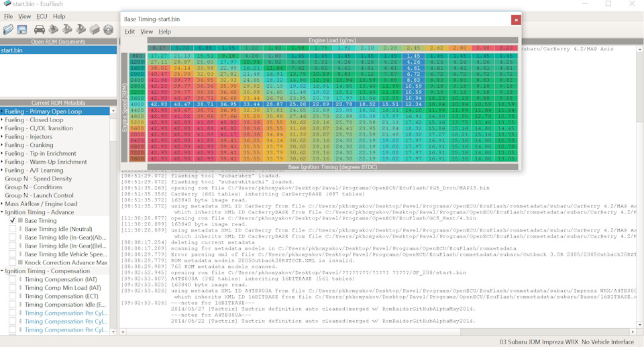Expand the Mass Airflow / Engine Load group
Image resolution: width=644 pixels, height=347 pixels.
pyautogui.click(x=2, y=204)
